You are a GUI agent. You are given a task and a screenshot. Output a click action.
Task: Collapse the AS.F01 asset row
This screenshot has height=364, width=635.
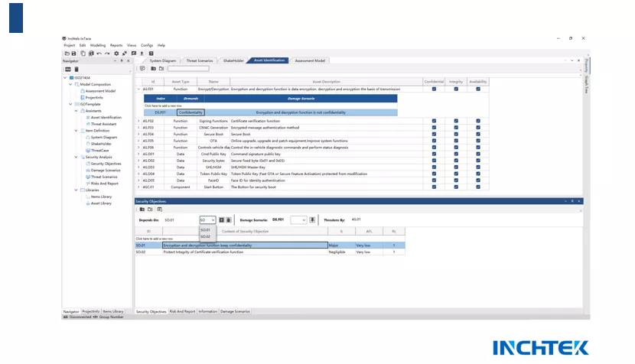(138, 89)
